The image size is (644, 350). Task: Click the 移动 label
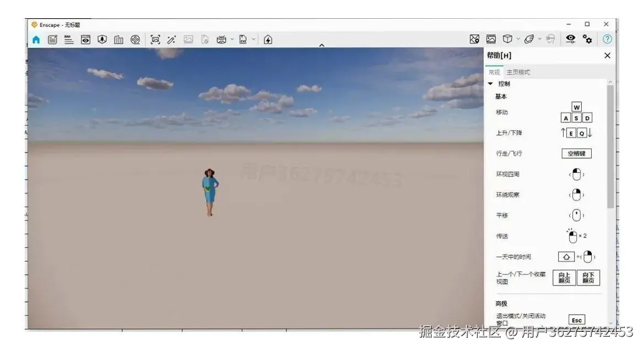[x=502, y=112]
